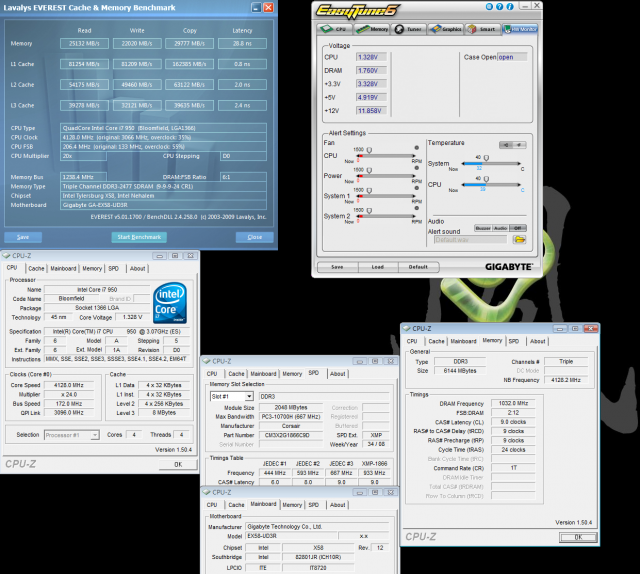Open the EasyTune6 globe website icon

point(489,7)
